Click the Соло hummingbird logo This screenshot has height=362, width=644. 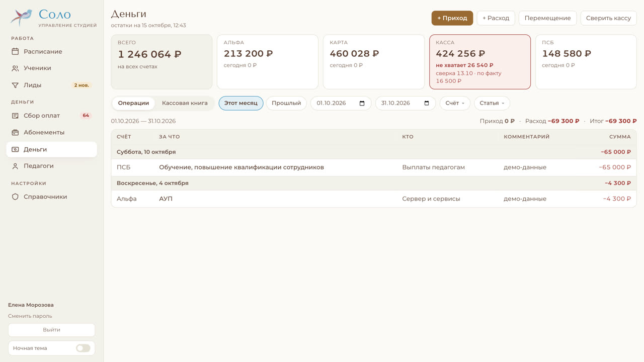pyautogui.click(x=21, y=17)
